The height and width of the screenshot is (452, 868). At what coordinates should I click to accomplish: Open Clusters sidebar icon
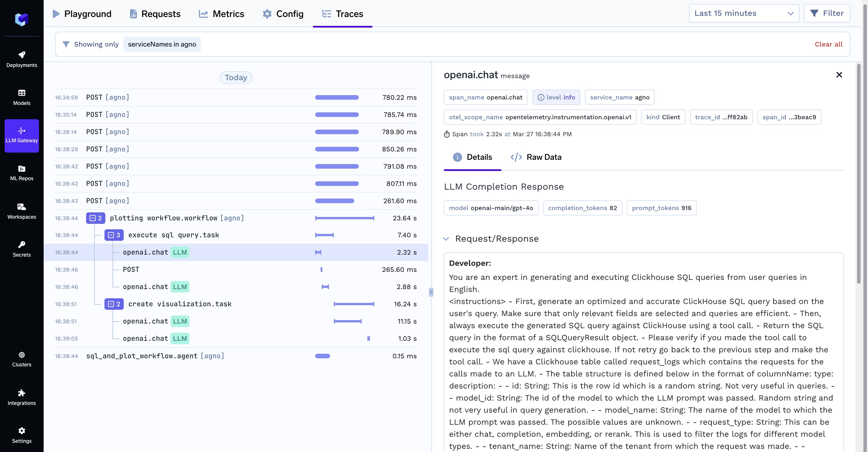click(x=22, y=355)
